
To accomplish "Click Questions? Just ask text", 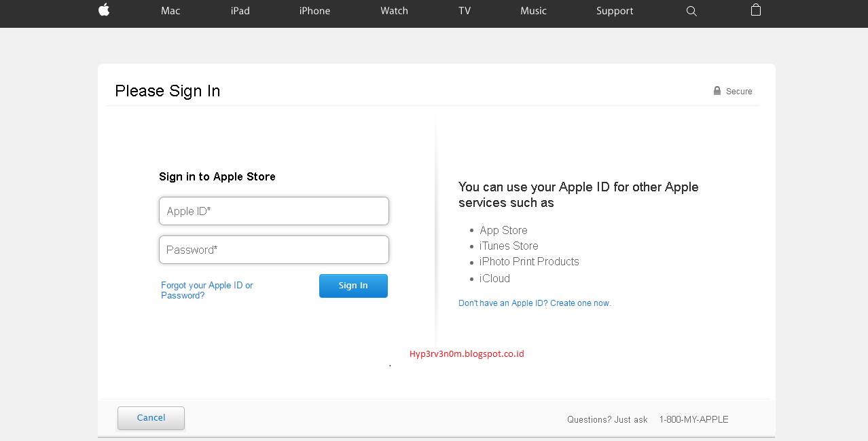I will click(607, 419).
